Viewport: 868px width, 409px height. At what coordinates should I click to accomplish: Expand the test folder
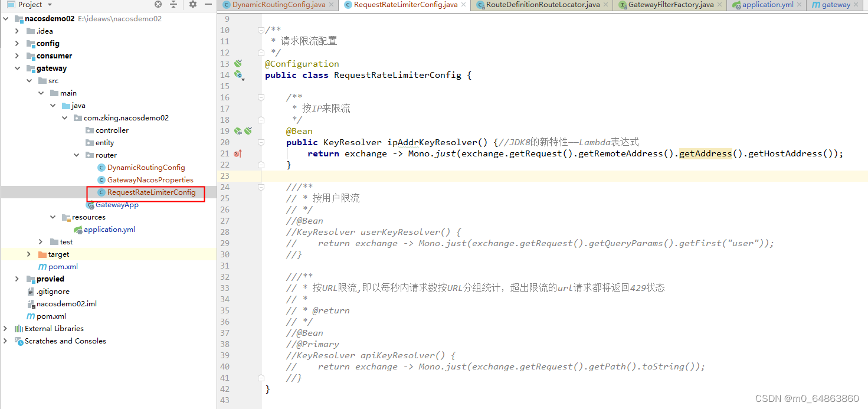pyautogui.click(x=41, y=242)
